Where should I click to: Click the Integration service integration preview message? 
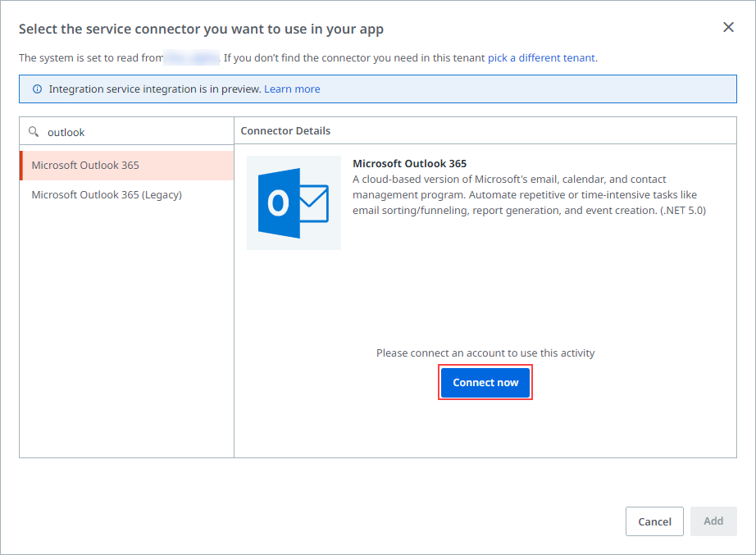(155, 89)
